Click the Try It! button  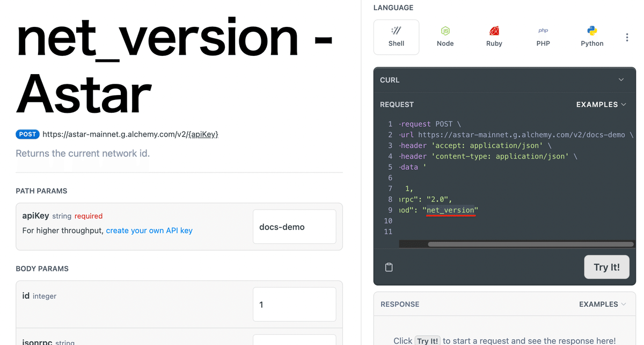pos(606,267)
